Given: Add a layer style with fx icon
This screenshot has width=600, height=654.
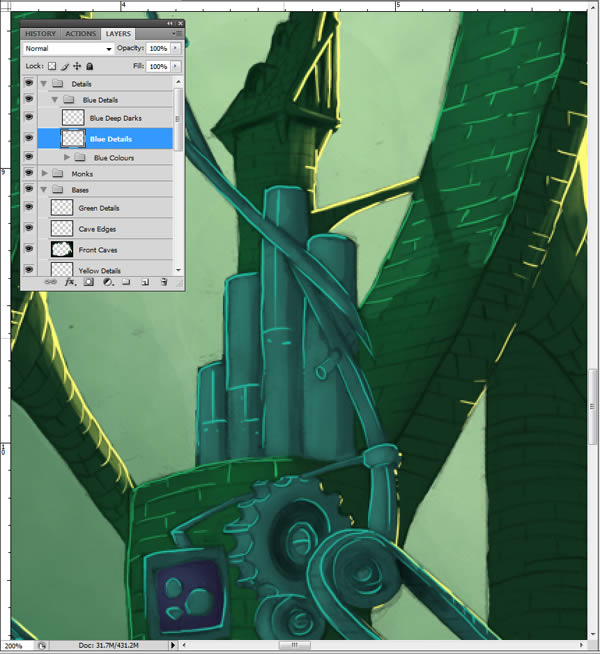Looking at the screenshot, I should (70, 282).
